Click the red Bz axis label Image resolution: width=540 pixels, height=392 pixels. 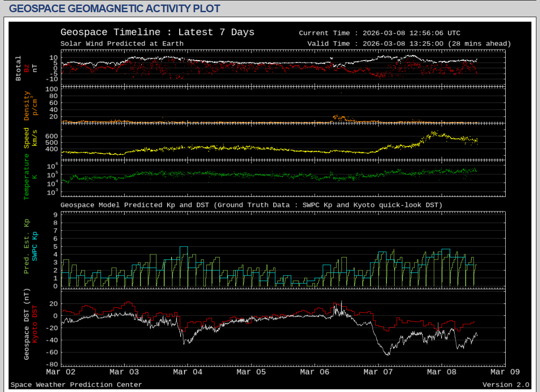[x=27, y=68]
